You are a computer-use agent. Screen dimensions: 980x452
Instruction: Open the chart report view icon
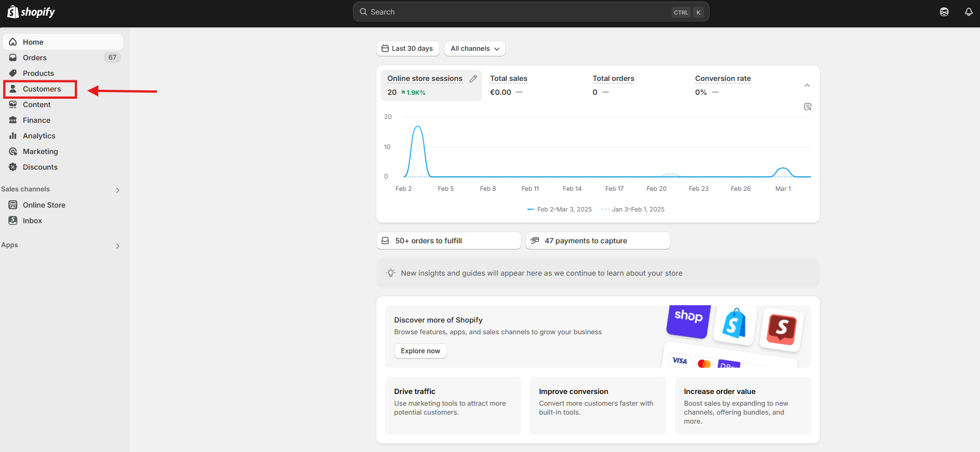(808, 107)
